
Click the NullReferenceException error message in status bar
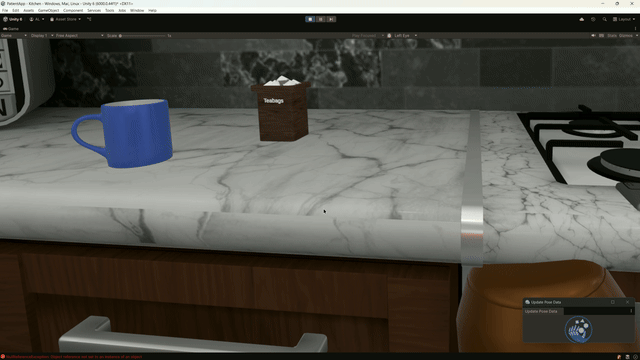74,357
